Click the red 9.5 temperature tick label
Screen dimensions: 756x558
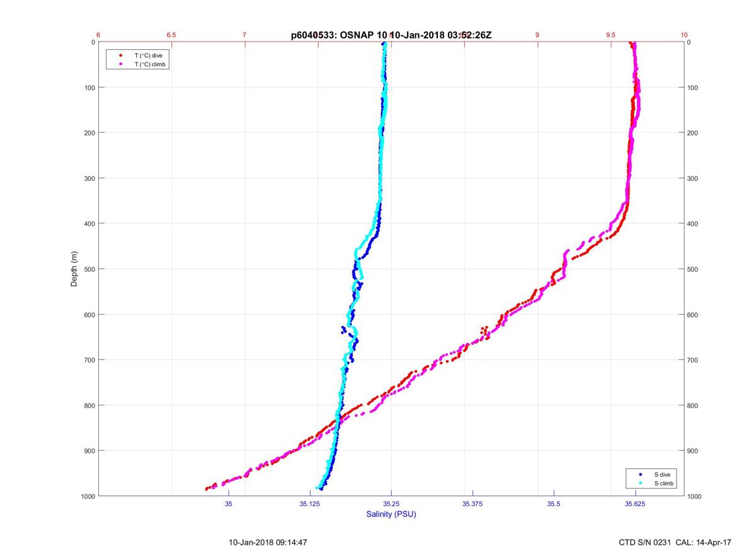pos(610,35)
